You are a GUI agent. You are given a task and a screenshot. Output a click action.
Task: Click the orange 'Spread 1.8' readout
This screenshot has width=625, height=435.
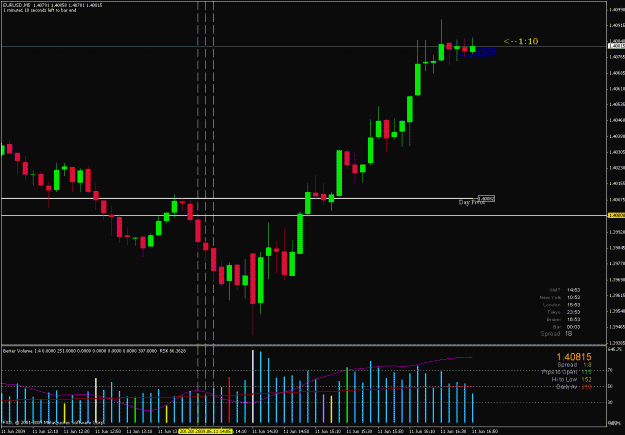574,365
